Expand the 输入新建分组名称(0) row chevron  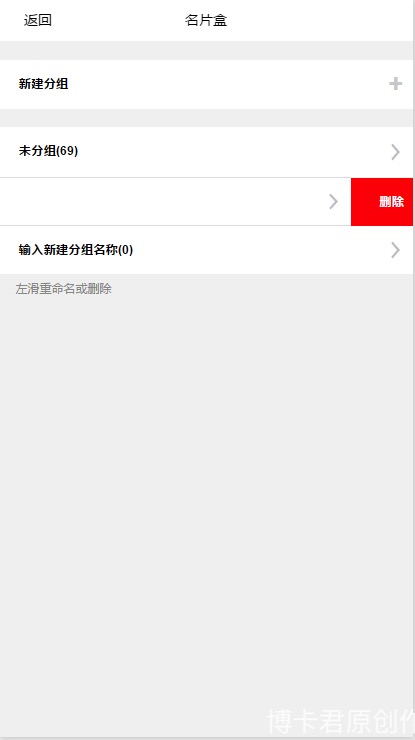(x=395, y=250)
